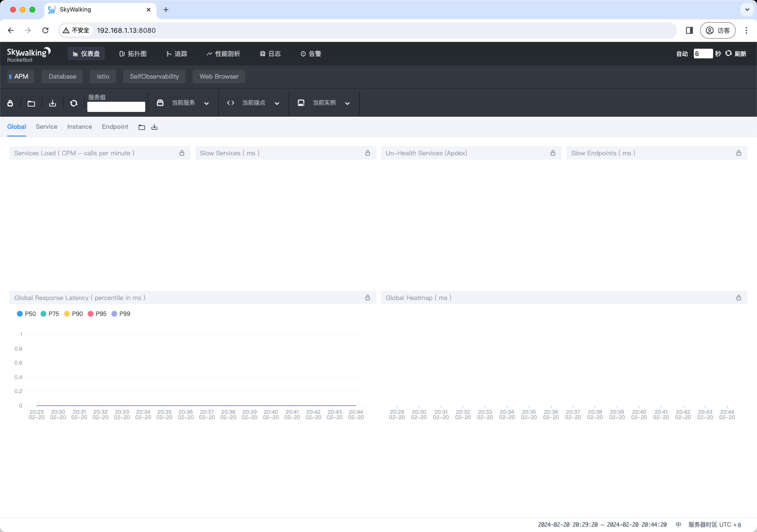This screenshot has height=532, width=757.
Task: Click the 访客 guest profile button
Action: [x=718, y=30]
